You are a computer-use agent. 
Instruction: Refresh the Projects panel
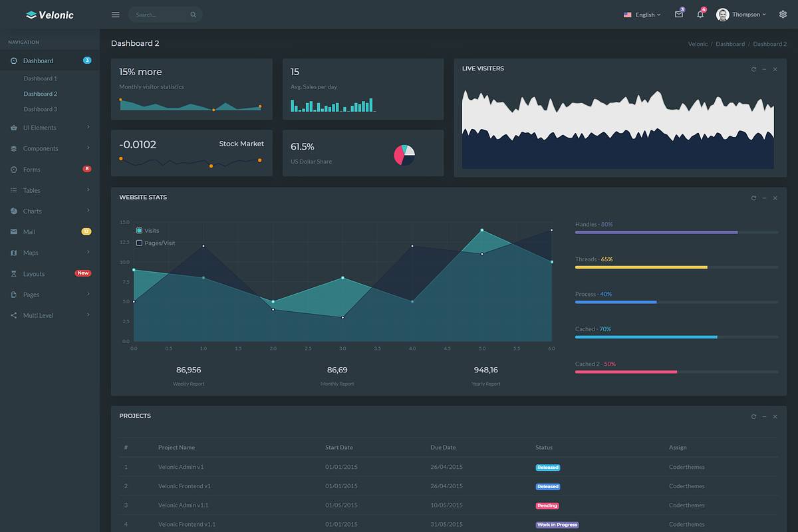click(753, 416)
